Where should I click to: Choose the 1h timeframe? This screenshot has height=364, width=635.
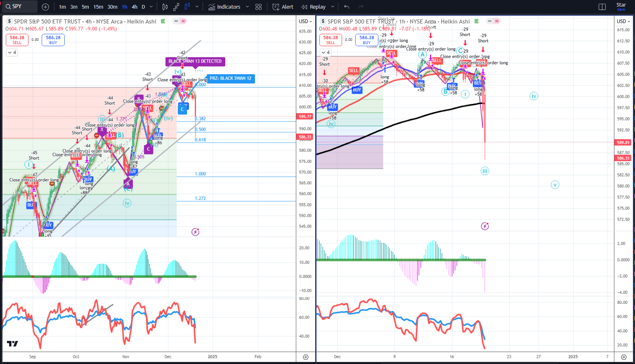pyautogui.click(x=125, y=7)
